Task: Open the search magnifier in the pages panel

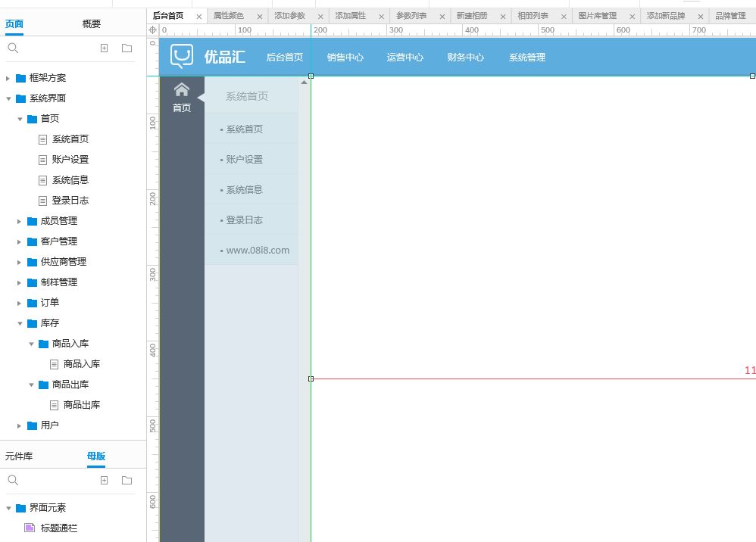Action: point(13,48)
